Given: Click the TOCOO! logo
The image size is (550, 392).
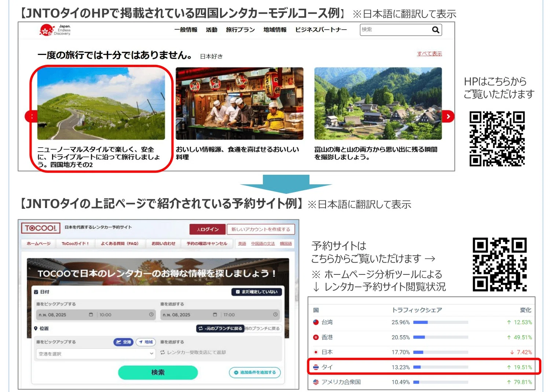Looking at the screenshot, I should 41,228.
